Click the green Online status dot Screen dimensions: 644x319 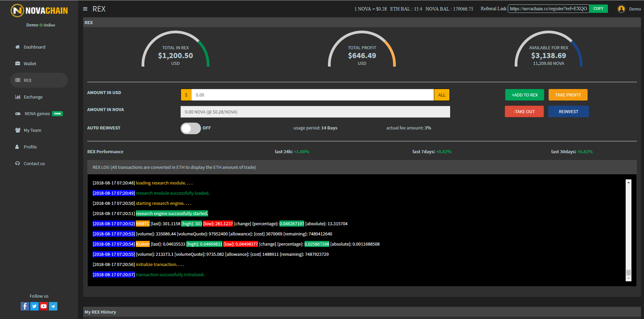(41, 25)
